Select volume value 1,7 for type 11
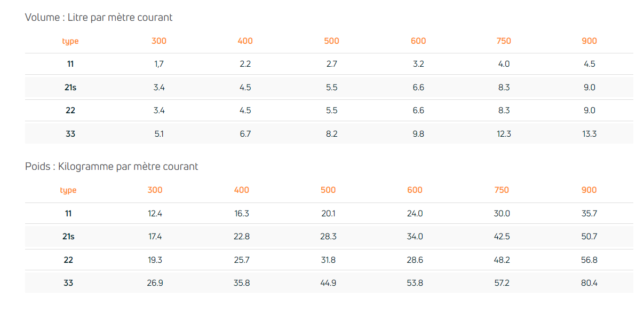This screenshot has height=312, width=644. tap(159, 64)
